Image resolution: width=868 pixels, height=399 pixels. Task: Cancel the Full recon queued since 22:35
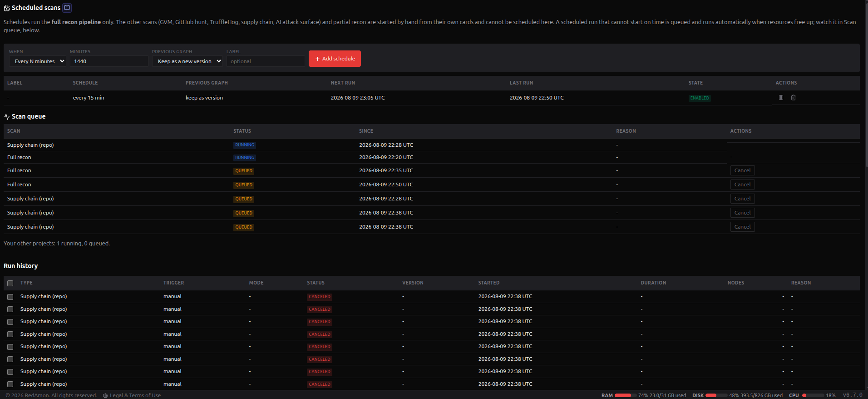pos(742,170)
